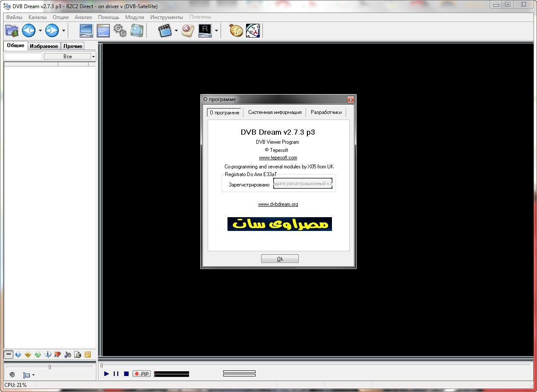
Task: Click the browser window toolbar icon
Action: (103, 31)
